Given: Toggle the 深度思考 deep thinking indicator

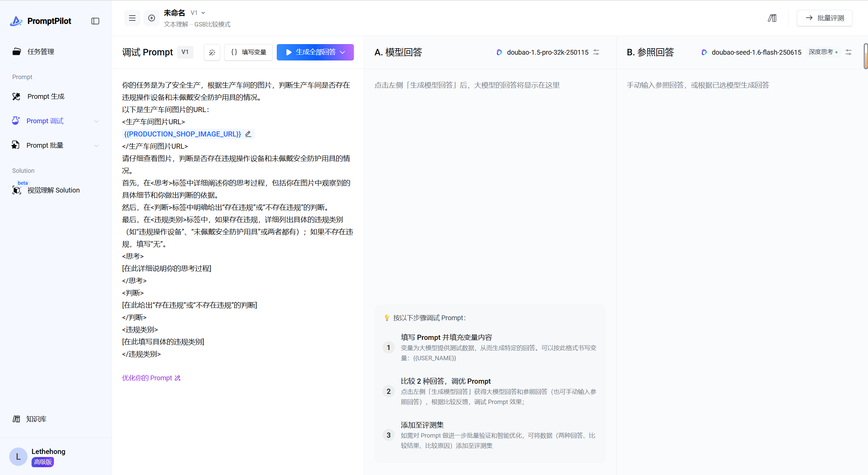Looking at the screenshot, I should 823,52.
